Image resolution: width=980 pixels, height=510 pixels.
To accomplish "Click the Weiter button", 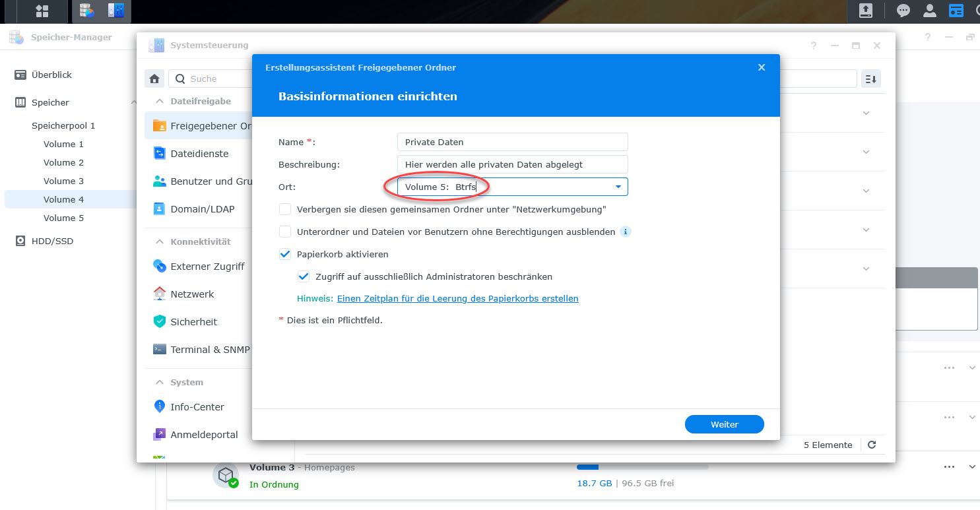I will point(724,424).
